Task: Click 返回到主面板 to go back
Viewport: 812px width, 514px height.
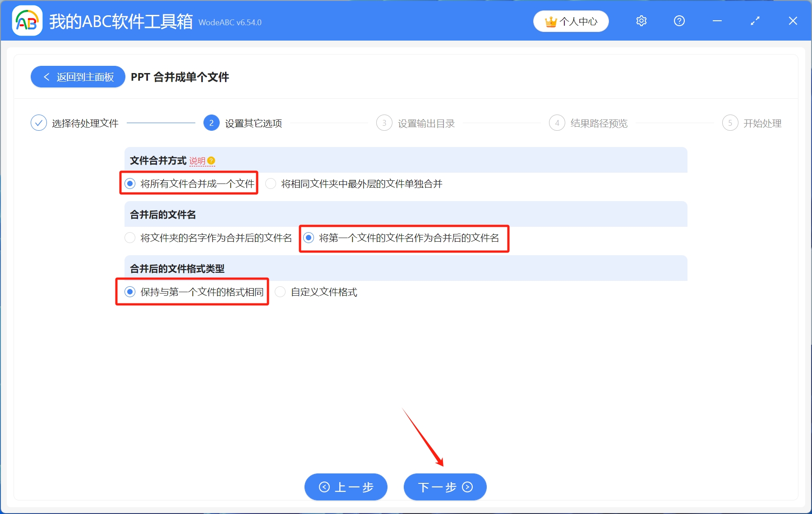Action: pyautogui.click(x=78, y=77)
